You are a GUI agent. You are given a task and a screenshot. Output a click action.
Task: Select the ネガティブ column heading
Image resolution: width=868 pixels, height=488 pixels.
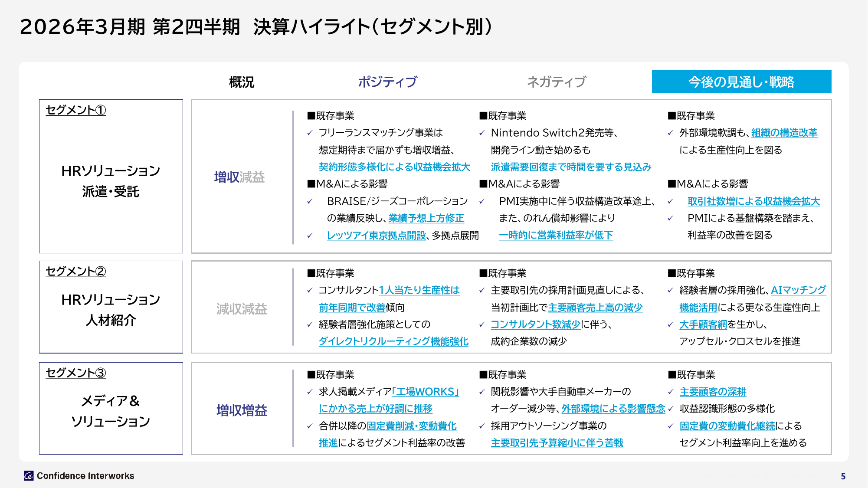(x=556, y=82)
